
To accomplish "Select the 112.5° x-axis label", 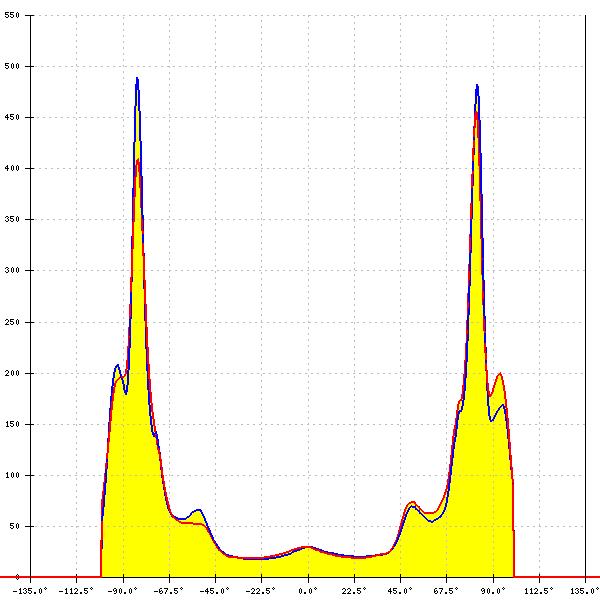I will (x=539, y=591).
